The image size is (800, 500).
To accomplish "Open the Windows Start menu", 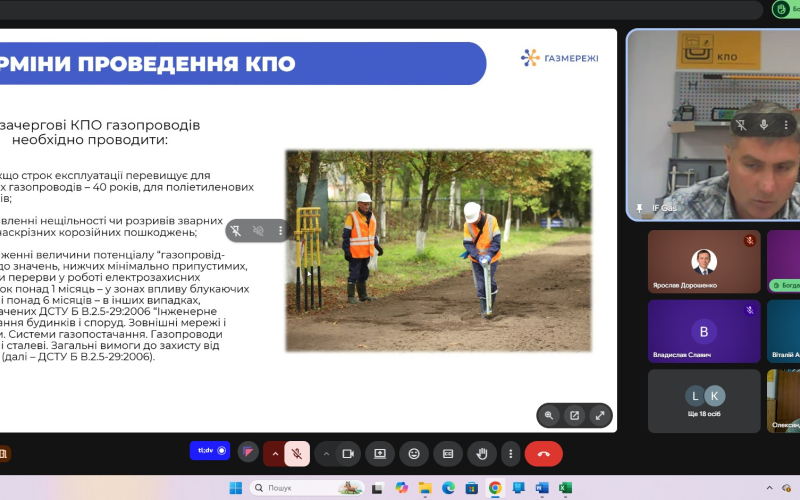I will [x=236, y=488].
